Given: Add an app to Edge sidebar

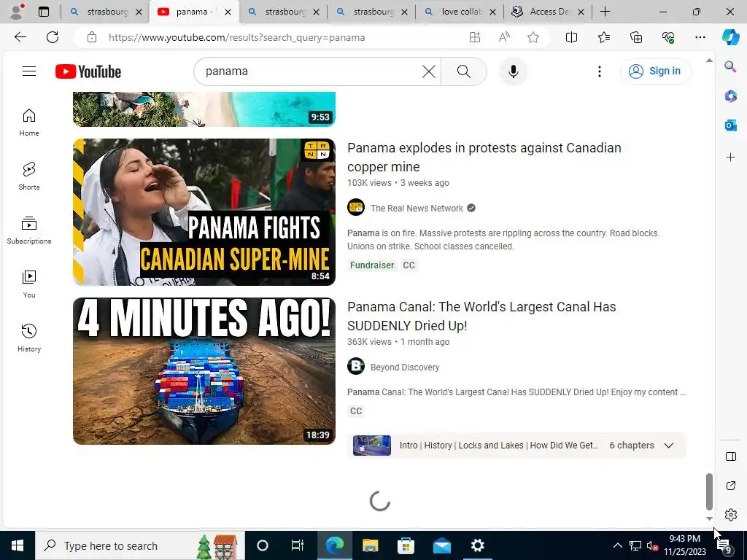Looking at the screenshot, I should click(730, 157).
